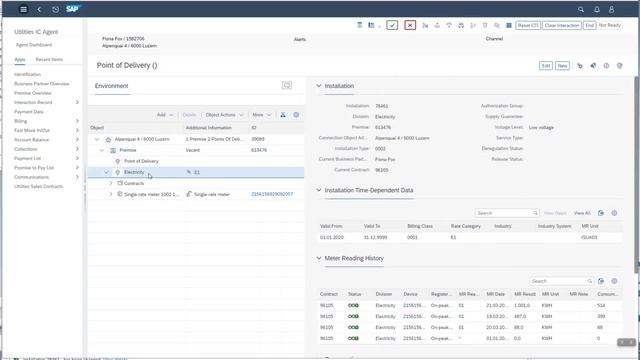Click first toolbar icon left of accept
This screenshot has width=640, height=360.
360,25
